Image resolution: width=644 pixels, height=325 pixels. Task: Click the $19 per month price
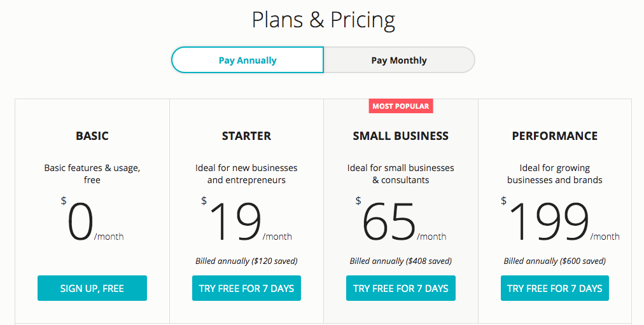coord(236,223)
